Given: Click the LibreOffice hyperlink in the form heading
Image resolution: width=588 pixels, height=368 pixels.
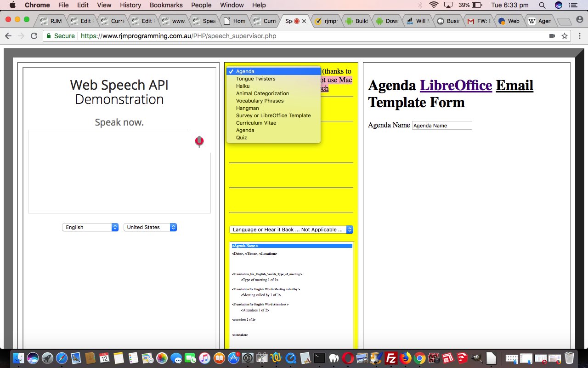Looking at the screenshot, I should 456,86.
